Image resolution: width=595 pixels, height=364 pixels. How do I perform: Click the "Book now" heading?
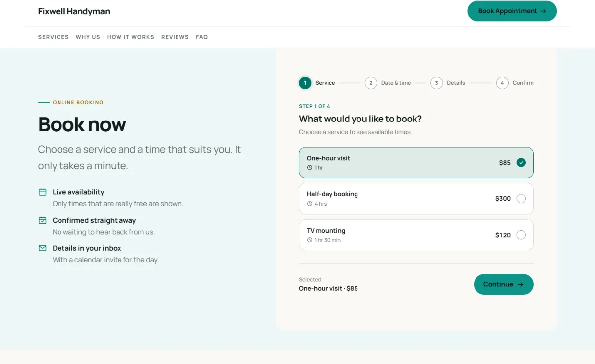(82, 124)
